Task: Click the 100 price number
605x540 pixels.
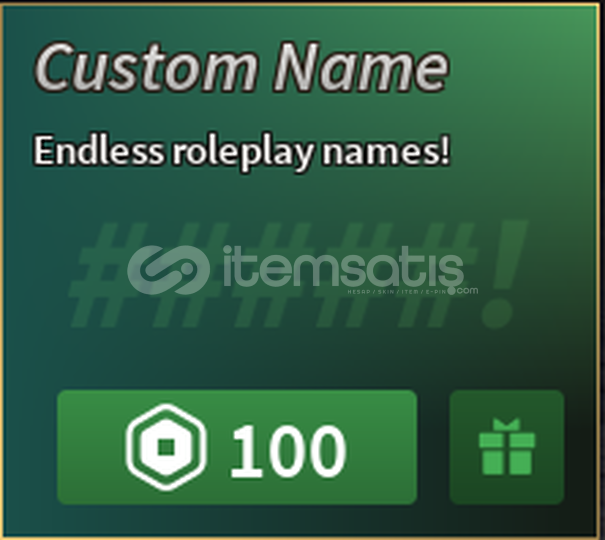Action: click(288, 451)
